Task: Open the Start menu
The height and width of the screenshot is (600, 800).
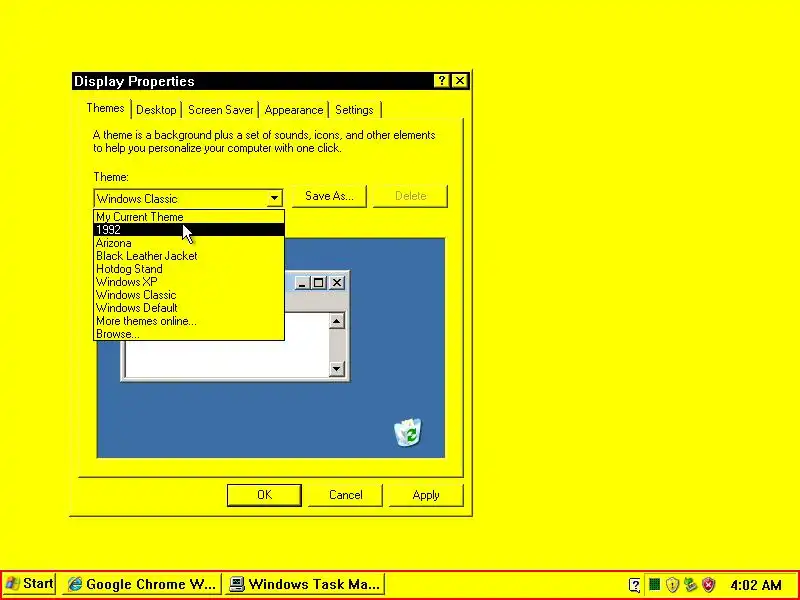Action: 29,584
